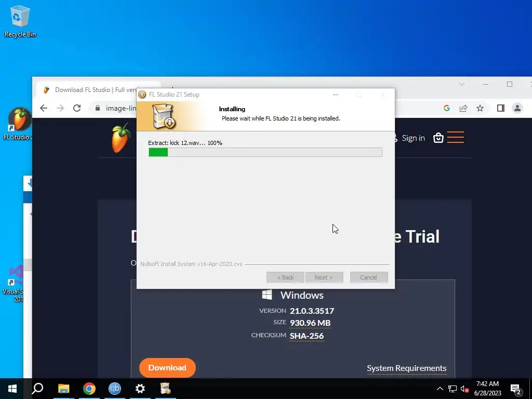
Task: Open the Windows Start menu
Action: pyautogui.click(x=12, y=389)
